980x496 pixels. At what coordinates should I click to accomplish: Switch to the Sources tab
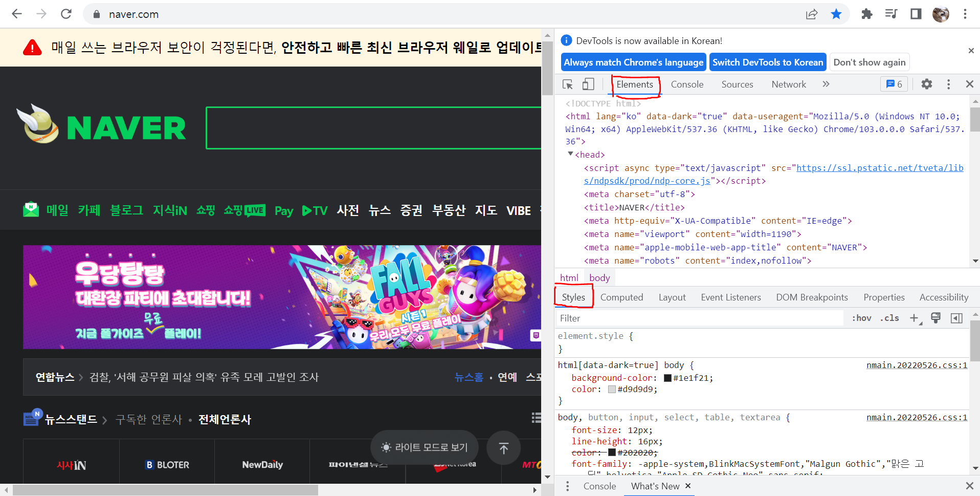click(x=737, y=84)
